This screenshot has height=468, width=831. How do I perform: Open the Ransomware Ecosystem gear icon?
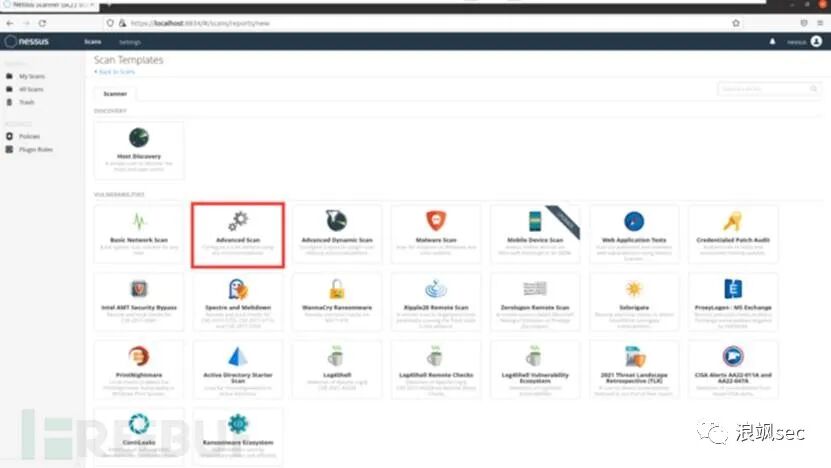pos(238,423)
